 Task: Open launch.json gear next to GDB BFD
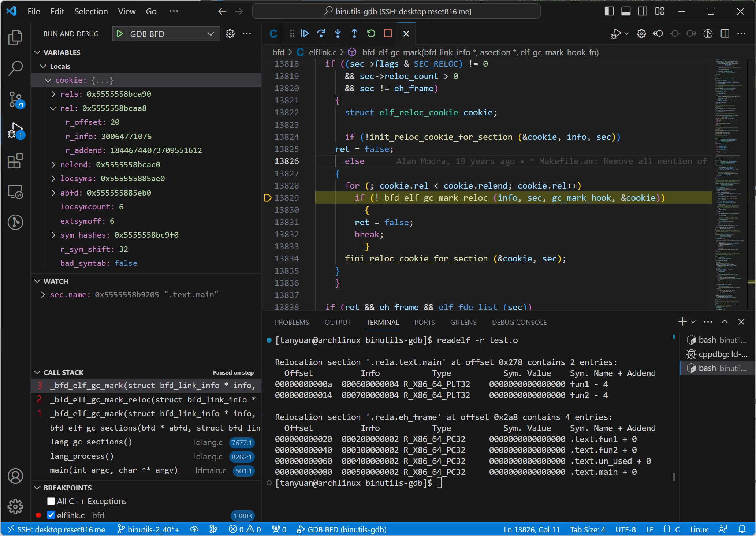230,34
